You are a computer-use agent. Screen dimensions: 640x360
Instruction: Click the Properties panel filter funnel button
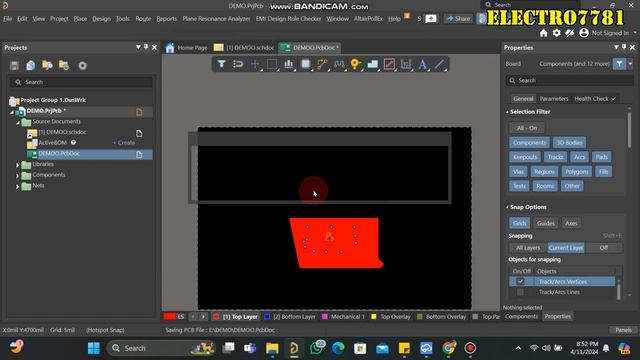[619, 64]
